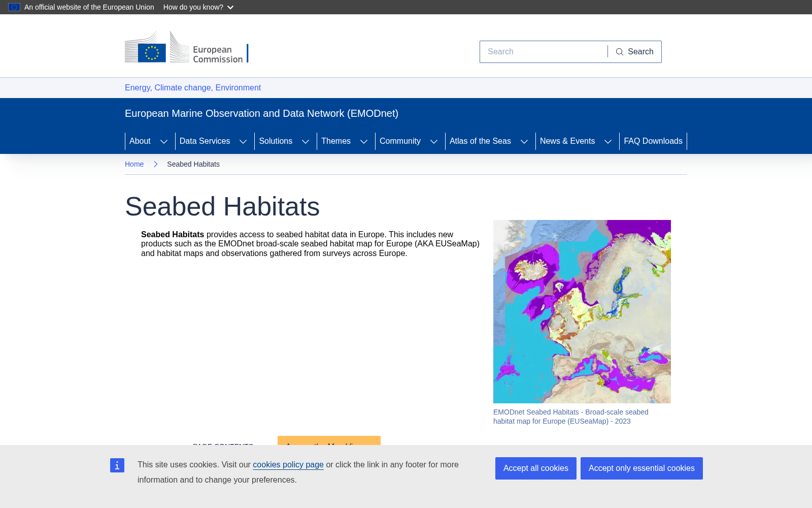This screenshot has width=812, height=508.
Task: Open the Themes menu item
Action: [x=336, y=141]
